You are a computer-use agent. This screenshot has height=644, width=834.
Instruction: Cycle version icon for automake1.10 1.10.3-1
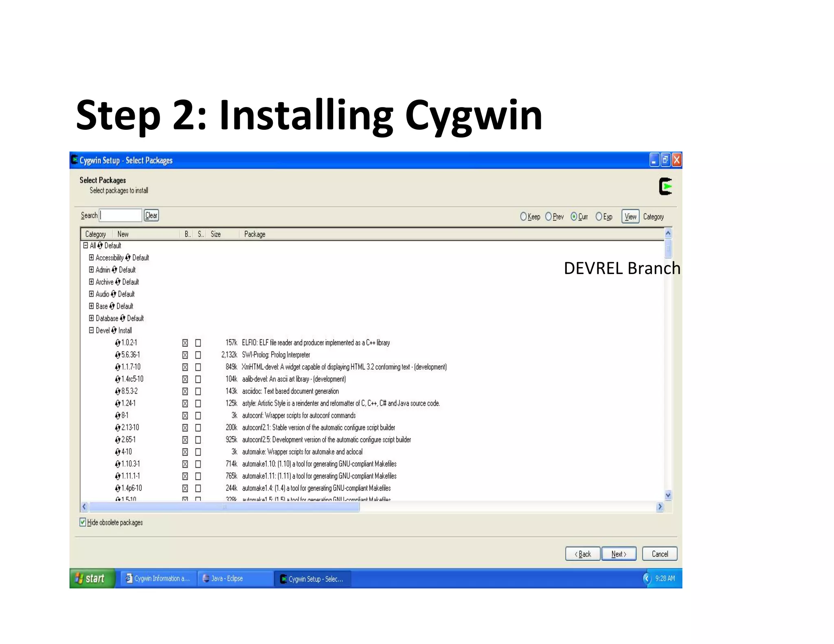118,464
